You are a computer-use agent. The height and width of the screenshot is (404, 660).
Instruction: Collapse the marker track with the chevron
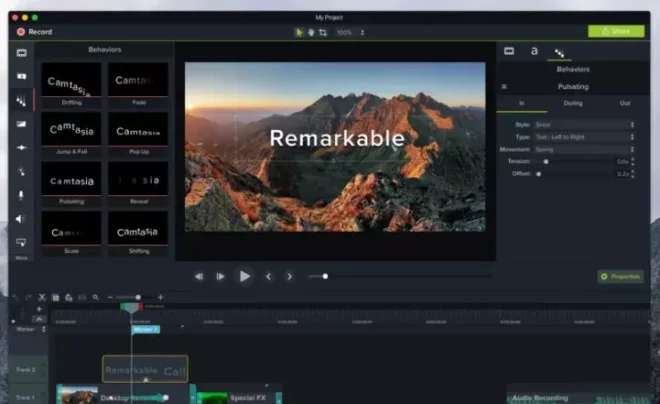[x=39, y=319]
